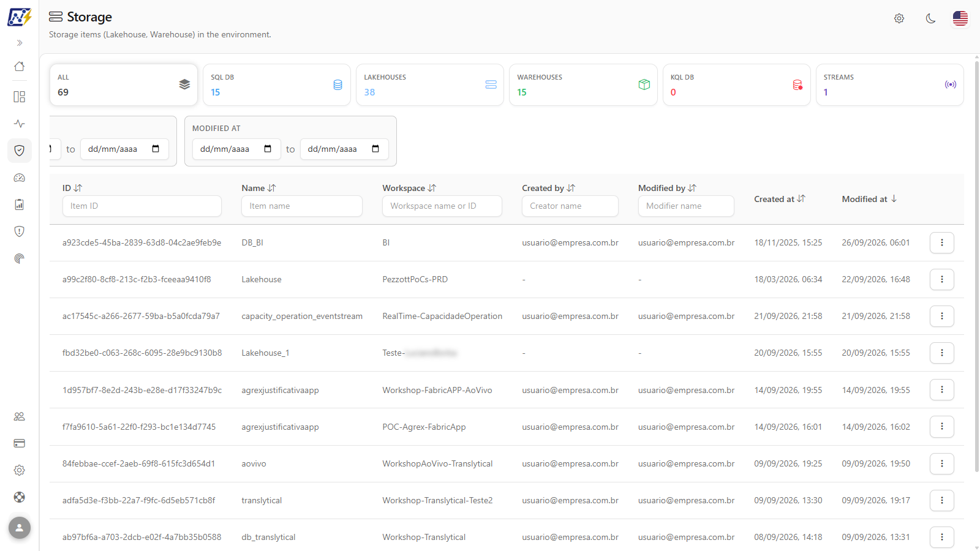The width and height of the screenshot is (980, 551).
Task: Open the lifebuoy support icon in the sidebar
Action: 20,497
